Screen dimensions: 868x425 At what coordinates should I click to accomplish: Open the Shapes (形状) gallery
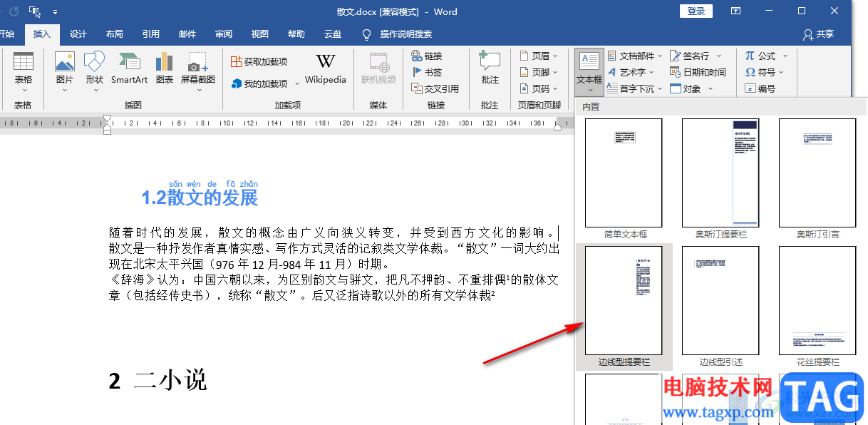(x=94, y=71)
